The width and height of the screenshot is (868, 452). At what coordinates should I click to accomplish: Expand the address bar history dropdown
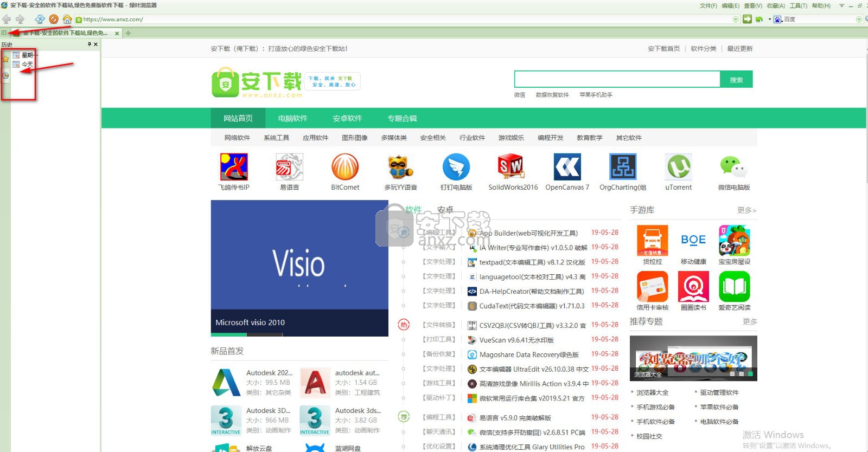pos(736,19)
